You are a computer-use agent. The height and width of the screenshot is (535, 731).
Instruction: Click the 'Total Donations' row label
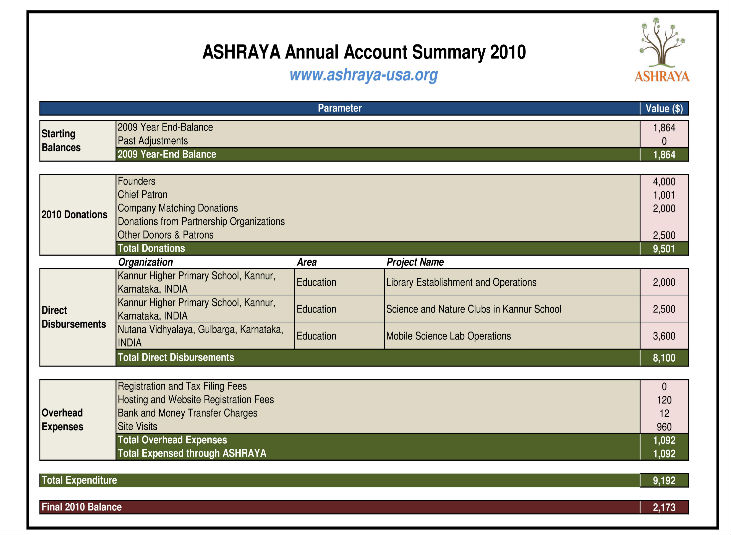[x=151, y=248]
